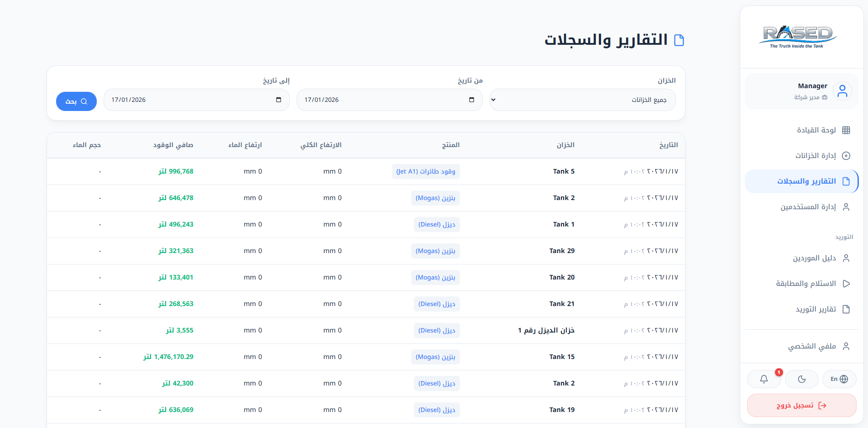Click the من تاريخ date input field

383,100
